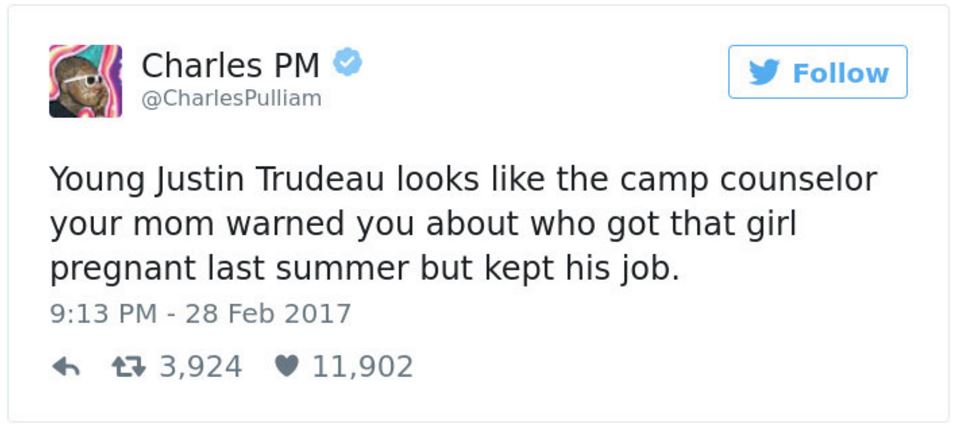Retweet this tweet using the retweet icon
Screen dimensions: 954x426
128,367
